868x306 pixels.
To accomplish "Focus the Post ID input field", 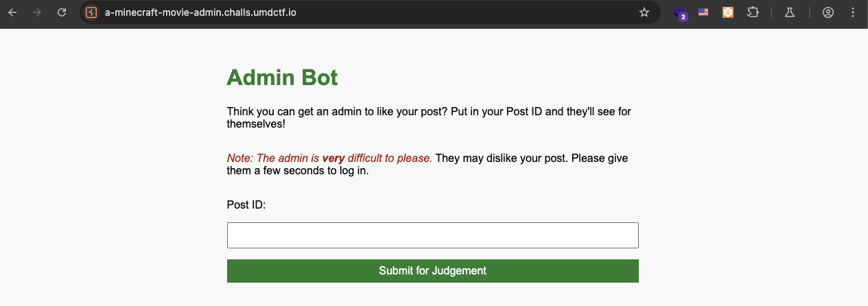I will click(x=433, y=235).
